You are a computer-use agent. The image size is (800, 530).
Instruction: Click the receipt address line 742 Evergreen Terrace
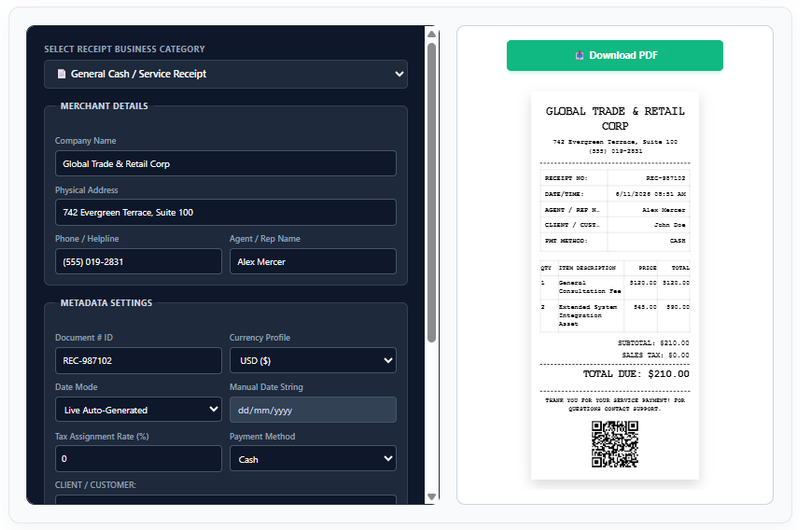click(615, 142)
